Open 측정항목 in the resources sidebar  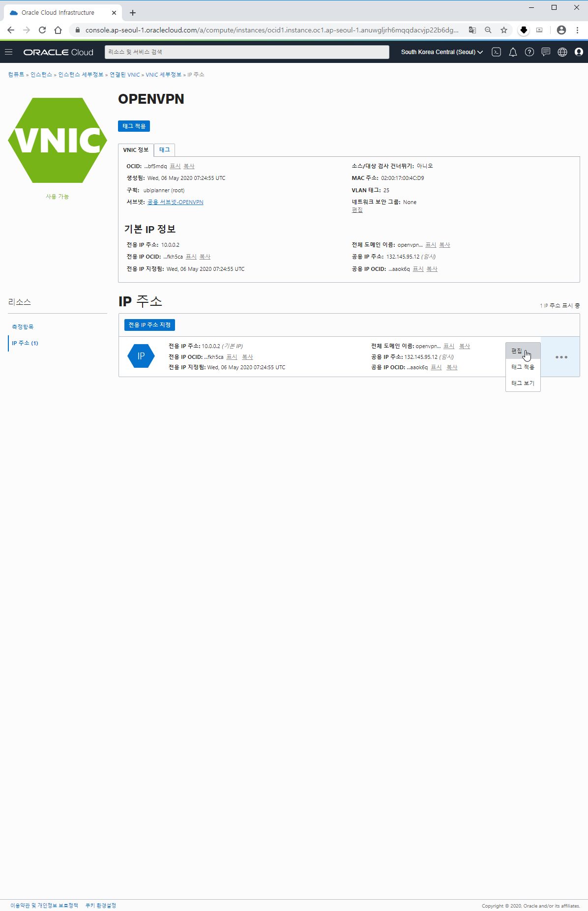23,327
